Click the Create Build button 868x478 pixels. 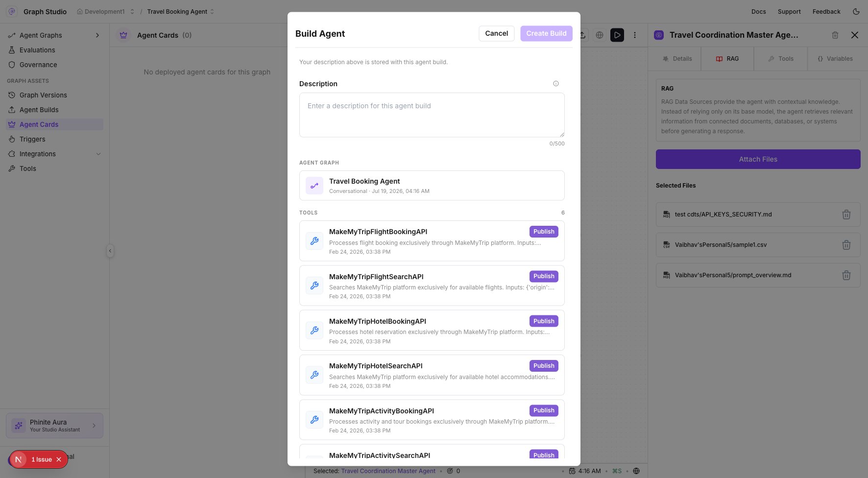[546, 33]
